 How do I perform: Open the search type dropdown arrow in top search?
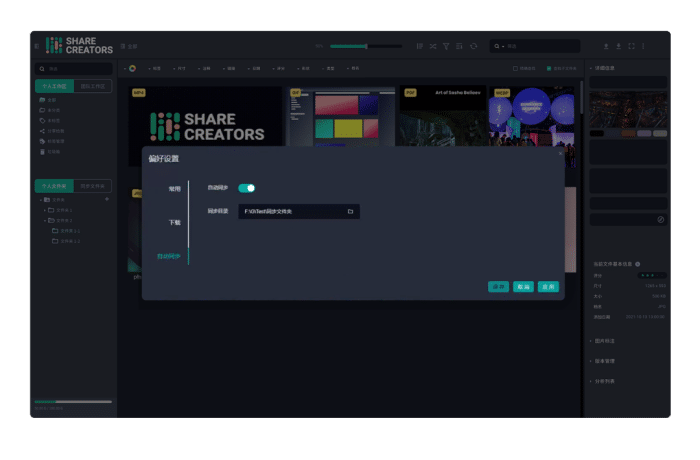pyautogui.click(x=503, y=46)
